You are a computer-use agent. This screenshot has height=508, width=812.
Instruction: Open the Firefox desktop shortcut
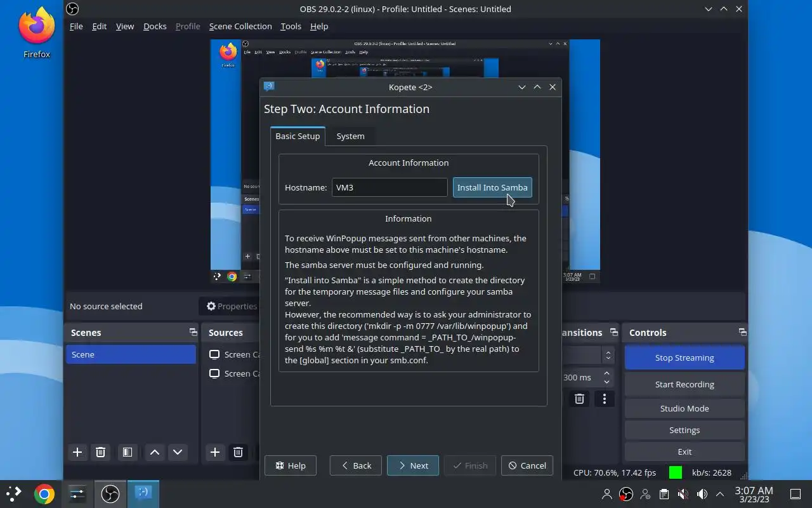(37, 33)
